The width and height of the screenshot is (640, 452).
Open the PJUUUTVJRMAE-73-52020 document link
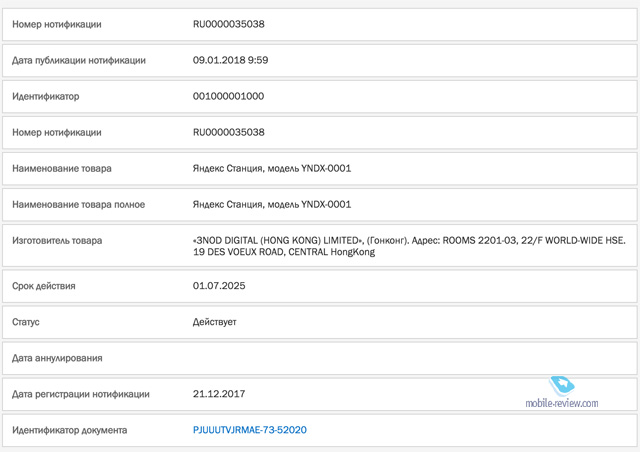point(249,430)
